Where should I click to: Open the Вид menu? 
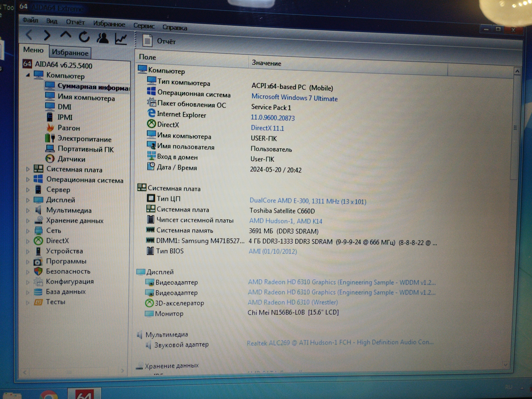[52, 21]
